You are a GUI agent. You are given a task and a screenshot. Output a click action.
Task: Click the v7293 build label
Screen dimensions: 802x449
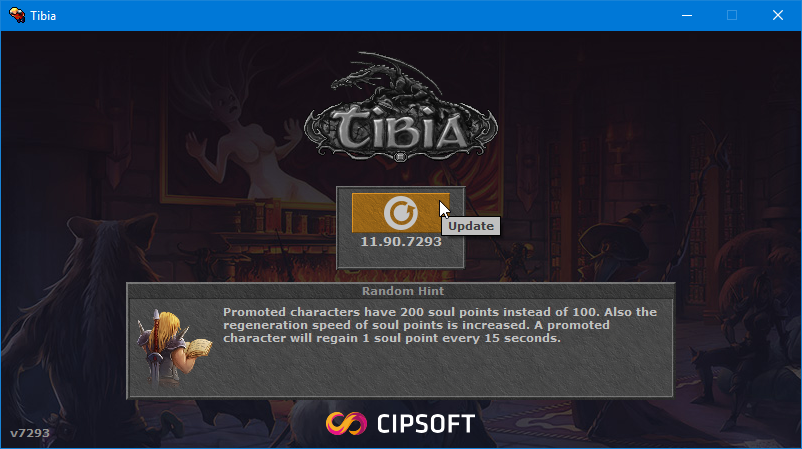click(30, 433)
